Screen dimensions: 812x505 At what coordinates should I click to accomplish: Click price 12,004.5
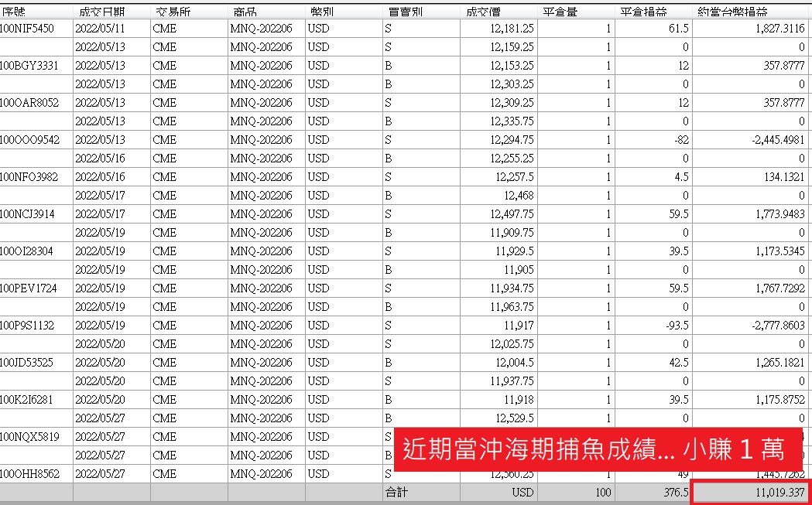click(515, 363)
